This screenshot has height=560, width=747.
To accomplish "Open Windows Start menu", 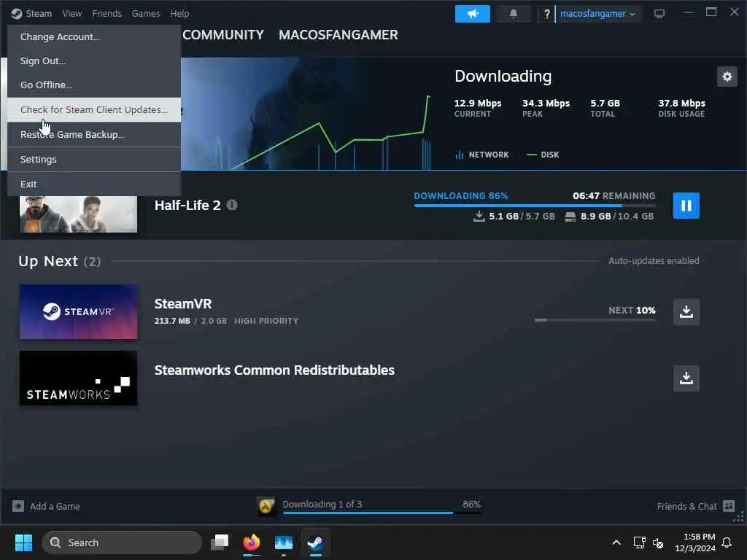I will 23,542.
